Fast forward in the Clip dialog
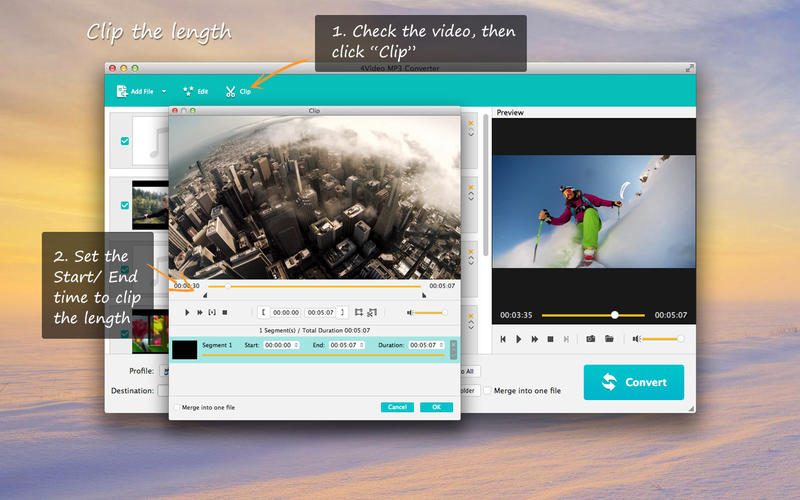This screenshot has width=800, height=500. [199, 312]
